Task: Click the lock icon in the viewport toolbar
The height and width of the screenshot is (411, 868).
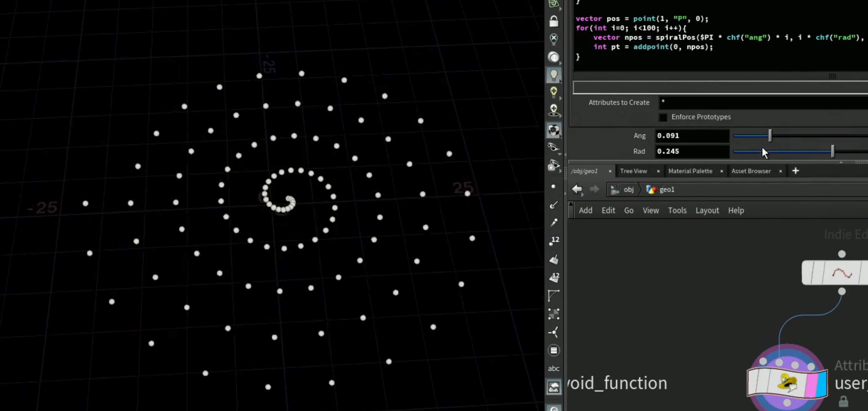Action: 554,21
